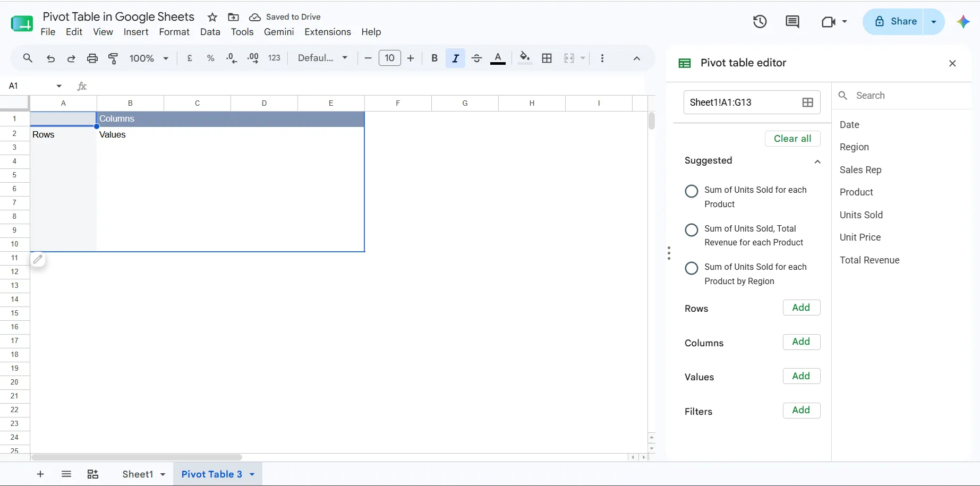Open the borders tool
This screenshot has width=980, height=486.
click(547, 58)
